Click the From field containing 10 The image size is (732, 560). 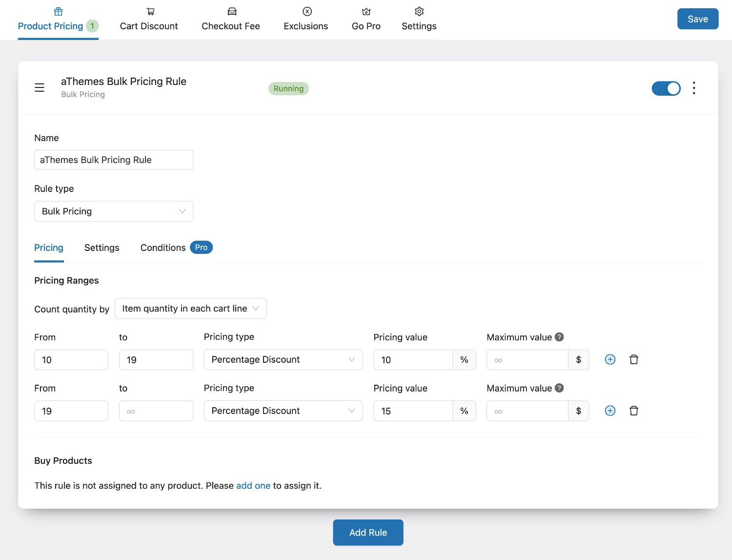71,360
